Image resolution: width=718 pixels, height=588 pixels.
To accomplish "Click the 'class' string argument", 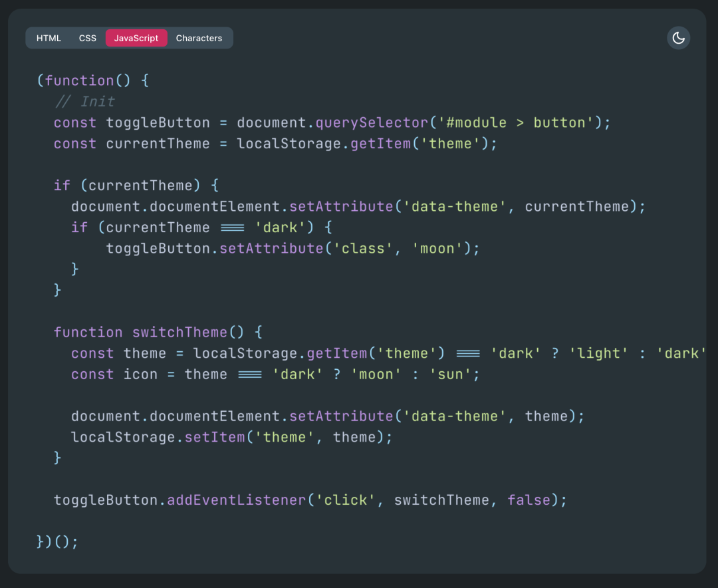I will point(363,249).
